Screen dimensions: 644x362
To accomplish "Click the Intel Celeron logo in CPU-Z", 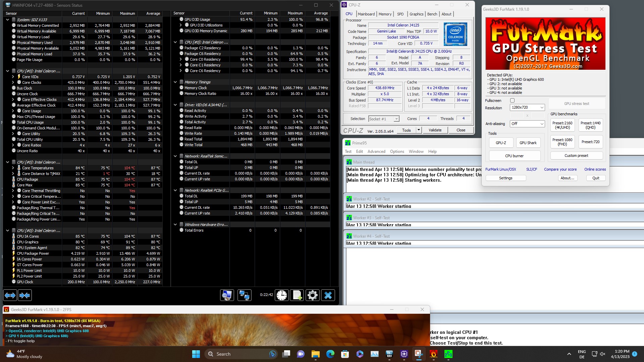I will [x=455, y=34].
